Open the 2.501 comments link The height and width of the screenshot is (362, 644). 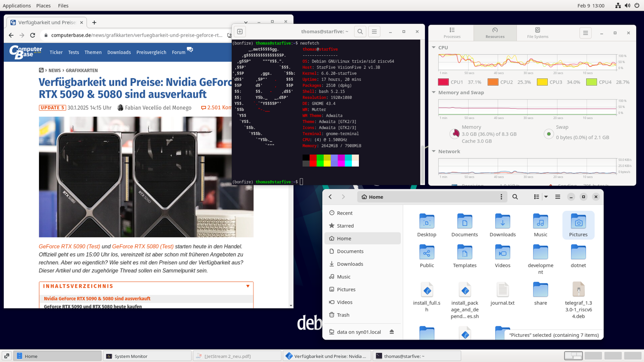pos(216,108)
